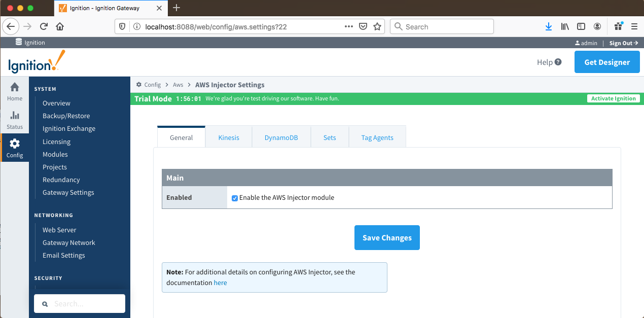Select the Config gear icon

point(15,144)
